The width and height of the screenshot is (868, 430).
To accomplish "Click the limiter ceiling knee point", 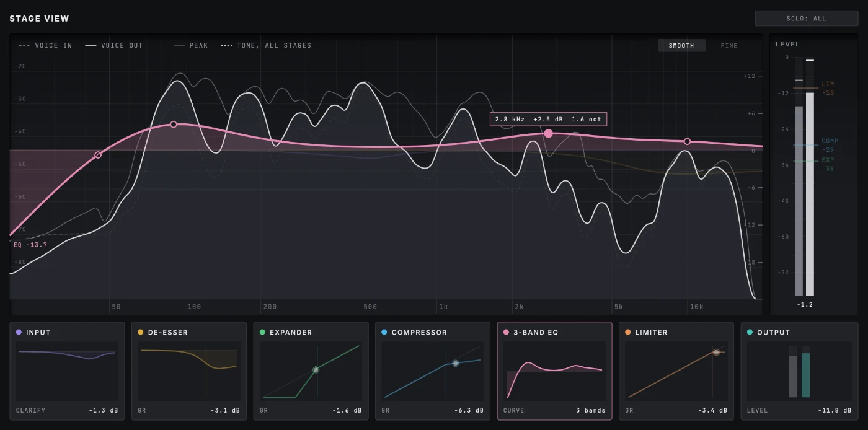I will [716, 352].
